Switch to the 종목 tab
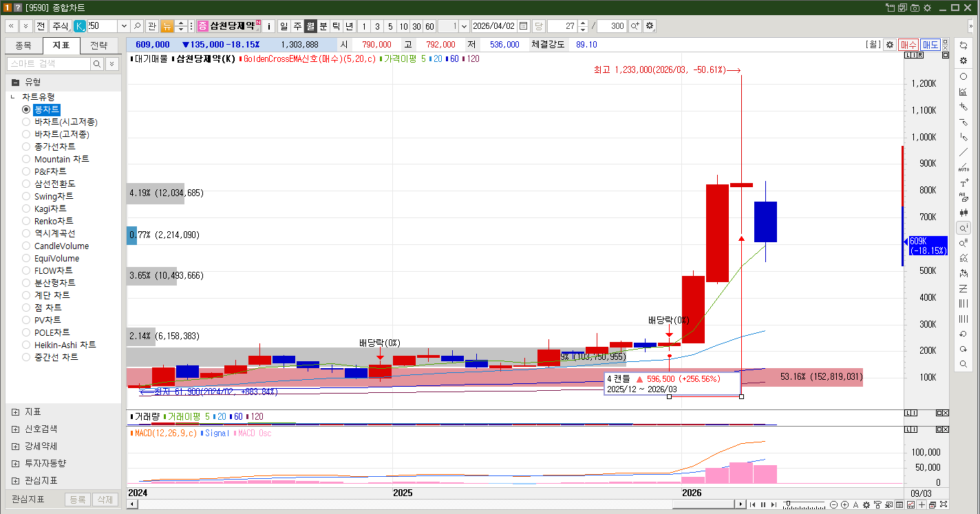 [23, 46]
